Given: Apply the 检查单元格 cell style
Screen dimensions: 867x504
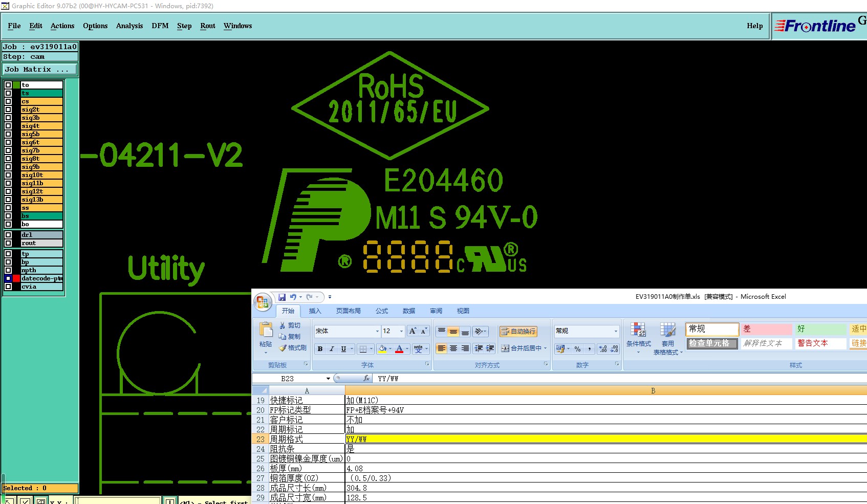Looking at the screenshot, I should point(712,343).
